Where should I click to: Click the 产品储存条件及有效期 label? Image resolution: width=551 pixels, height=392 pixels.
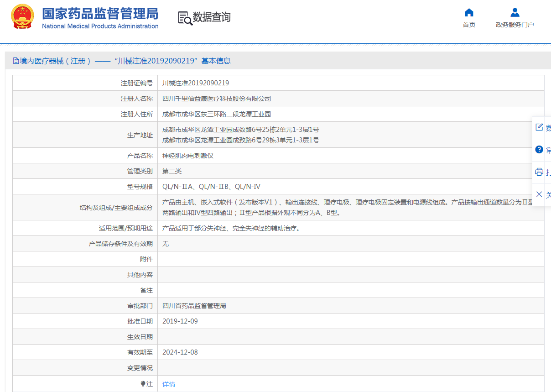point(121,244)
